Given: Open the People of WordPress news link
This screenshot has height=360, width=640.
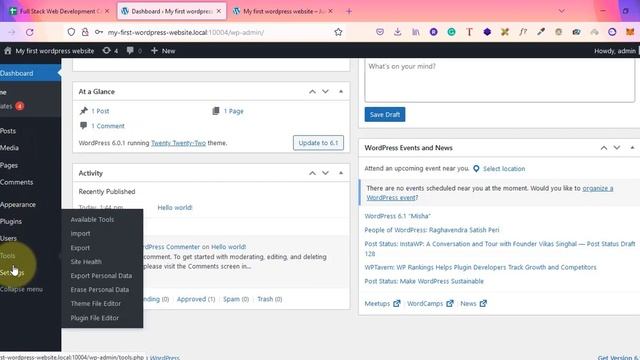Looking at the screenshot, I should click(432, 230).
